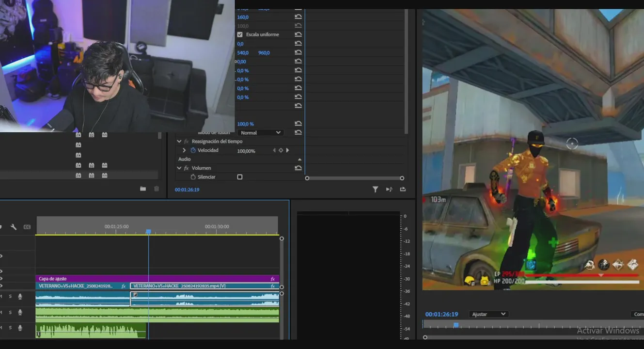Screen dimensions: 644x349
Task: Click the blue timeline playhead marker
Action: coord(148,232)
